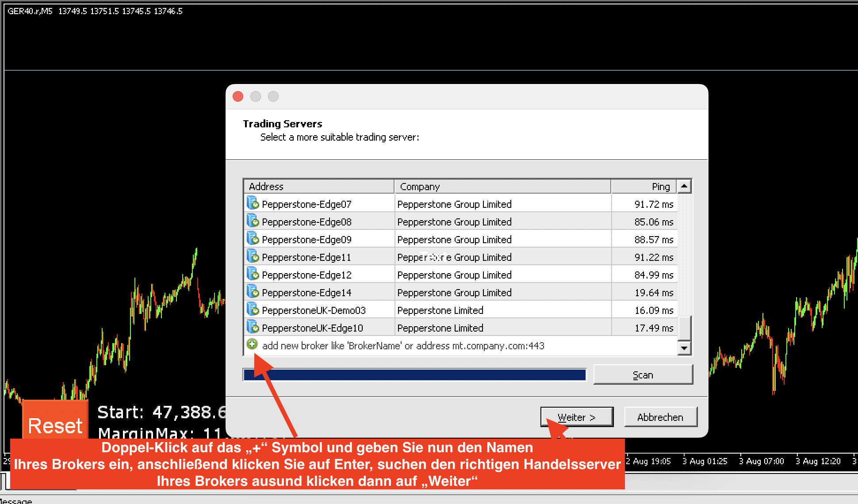Click the Pepperstone-Edge08 server icon
This screenshot has height=504, width=858.
253,221
